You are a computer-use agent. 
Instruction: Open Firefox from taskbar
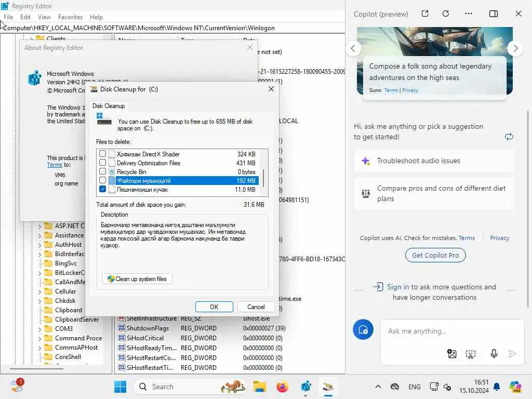point(282,387)
